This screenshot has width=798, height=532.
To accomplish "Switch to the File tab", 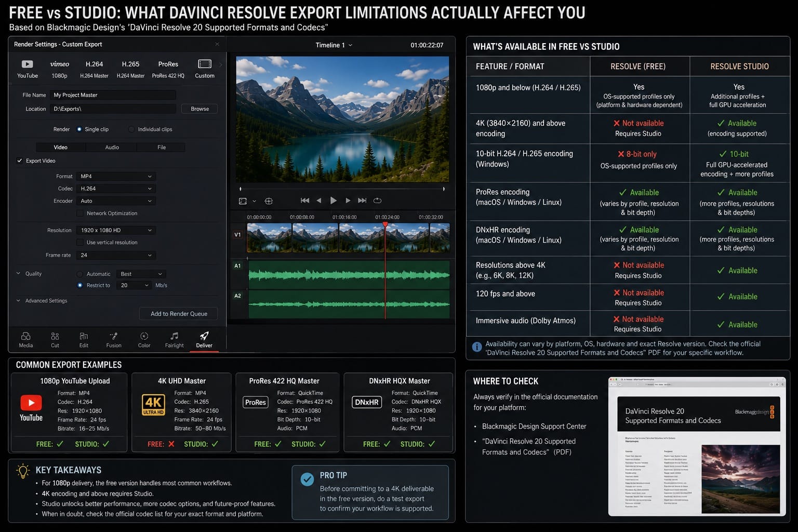I will click(162, 147).
